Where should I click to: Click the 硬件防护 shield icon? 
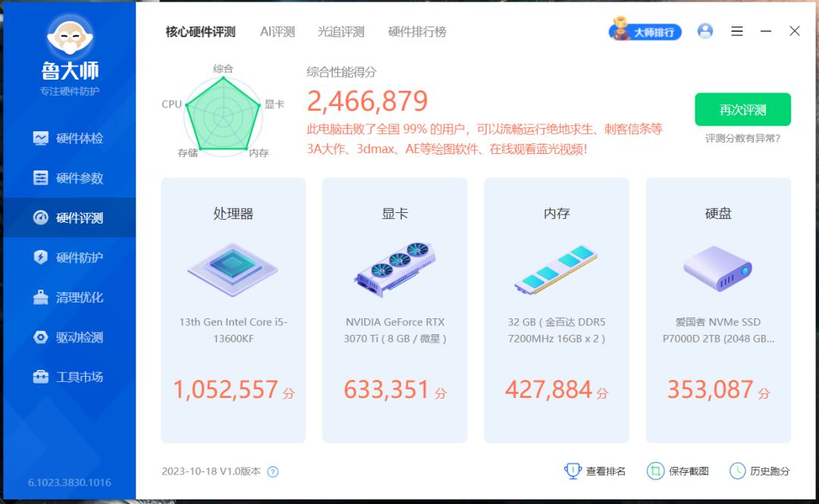(x=41, y=258)
